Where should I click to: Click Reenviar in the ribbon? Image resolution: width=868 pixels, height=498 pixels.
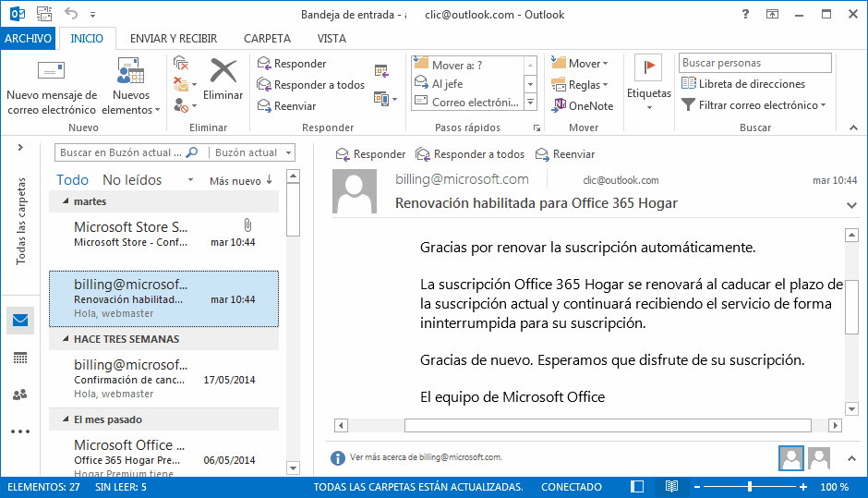[287, 106]
